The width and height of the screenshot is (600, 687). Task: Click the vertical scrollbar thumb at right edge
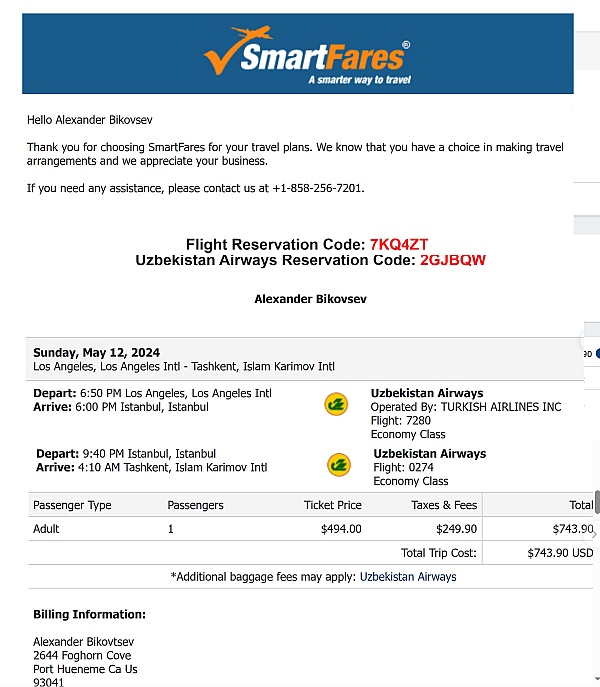click(x=597, y=503)
